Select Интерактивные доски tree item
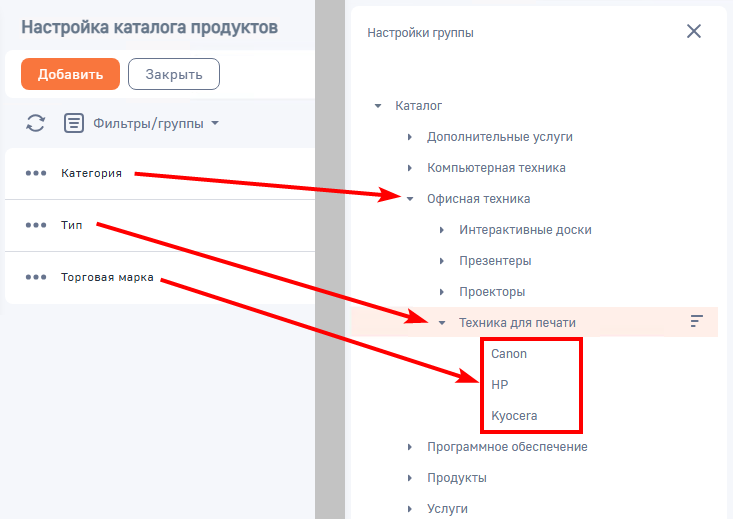 point(525,230)
